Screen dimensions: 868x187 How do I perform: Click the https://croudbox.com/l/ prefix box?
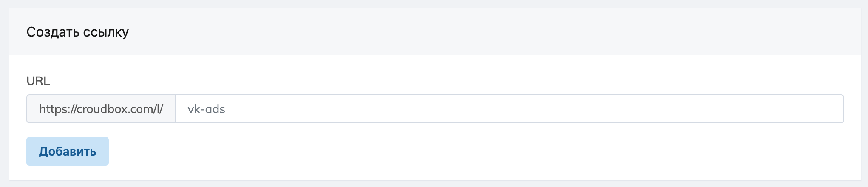point(101,109)
